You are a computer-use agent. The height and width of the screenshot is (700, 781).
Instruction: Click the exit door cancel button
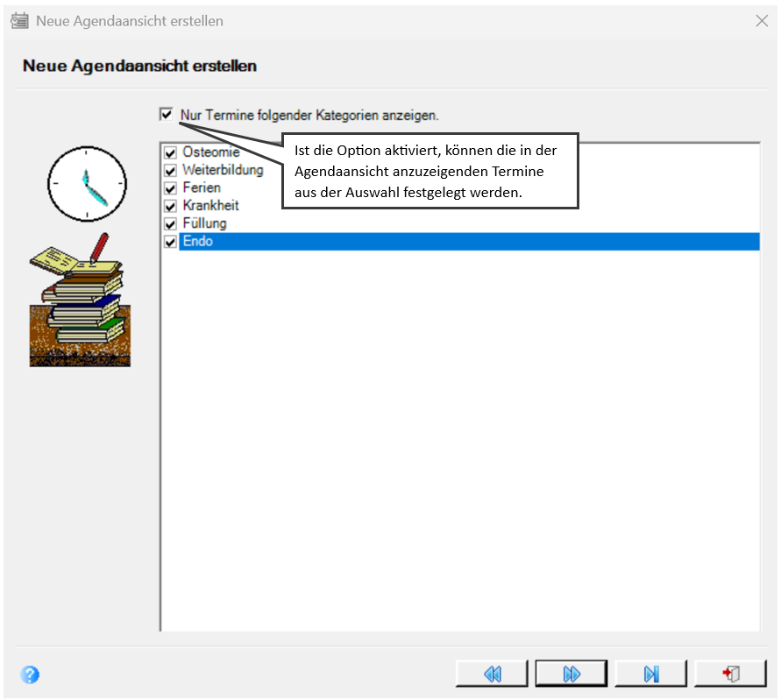click(x=731, y=674)
